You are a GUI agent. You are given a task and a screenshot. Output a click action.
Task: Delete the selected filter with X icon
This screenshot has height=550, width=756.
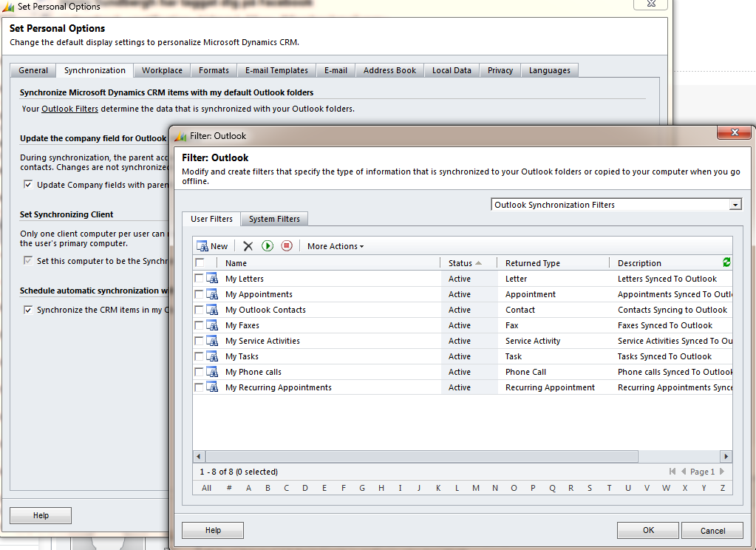[248, 246]
